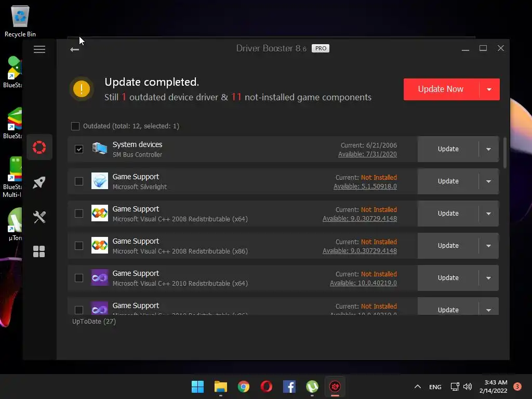Update the SM Bus Controller driver
532x399 pixels.
(x=448, y=149)
